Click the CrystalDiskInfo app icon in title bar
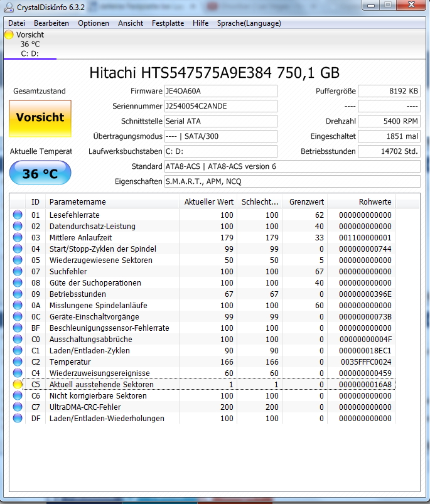Screen dimensions: 430x504 pos(9,7)
